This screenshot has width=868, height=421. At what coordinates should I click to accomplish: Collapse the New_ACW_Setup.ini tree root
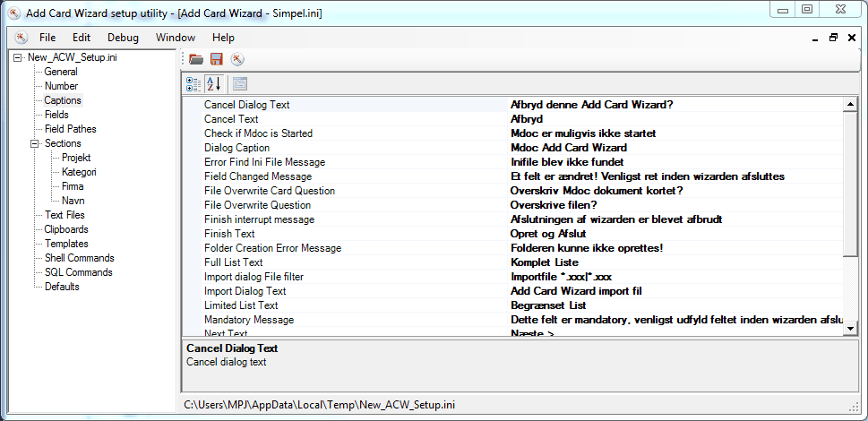(x=18, y=57)
